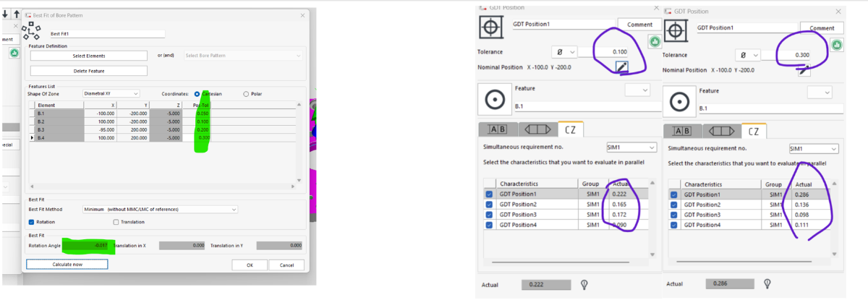
Task: Click Comment button in left GDT window
Action: point(639,25)
